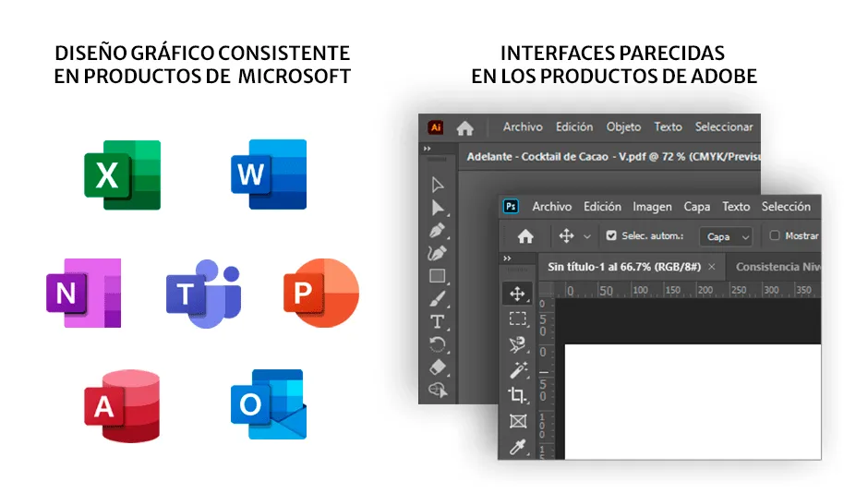The image size is (868, 493).
Task: Click the blue Outlook icon
Action: pos(269,404)
